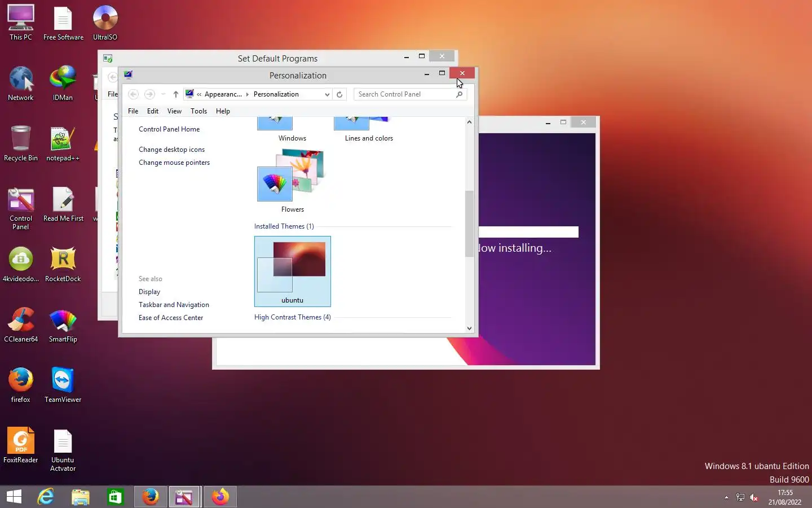The image size is (812, 508).
Task: Click scrollbar down arrow in themes list
Action: (469, 328)
